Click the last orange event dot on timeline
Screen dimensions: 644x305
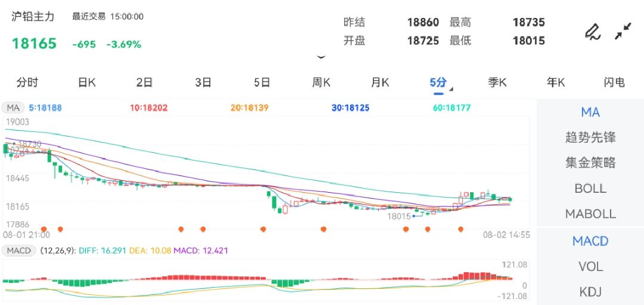coord(461,229)
